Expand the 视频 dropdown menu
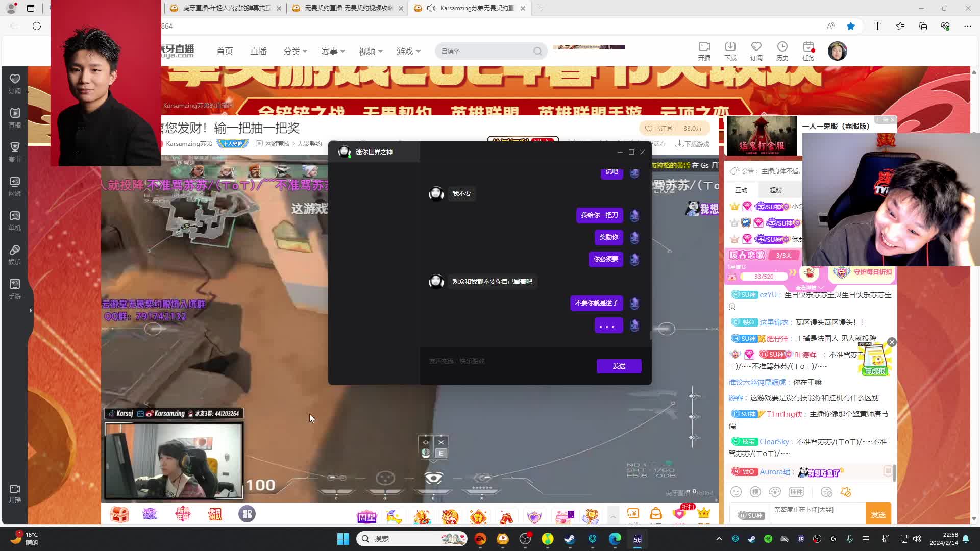This screenshot has height=551, width=980. click(x=371, y=51)
